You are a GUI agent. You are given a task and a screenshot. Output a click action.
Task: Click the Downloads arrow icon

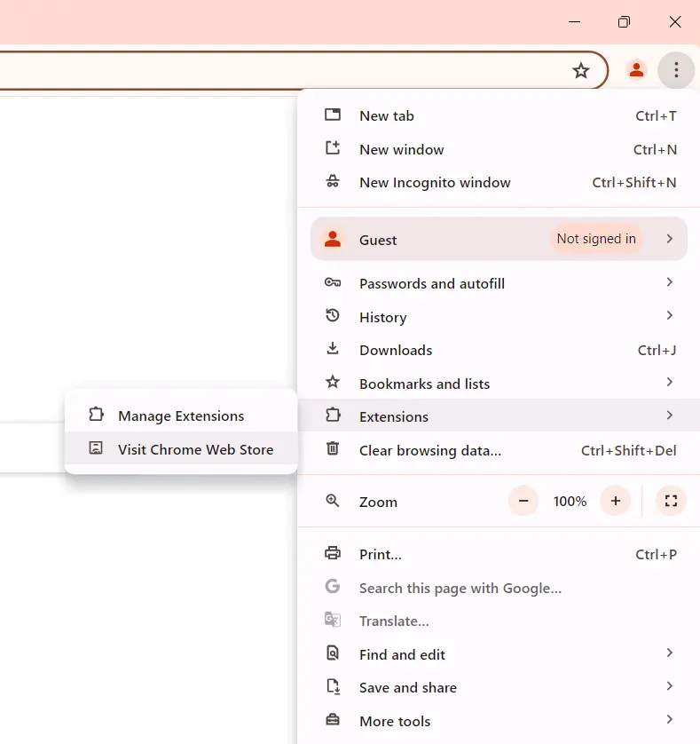tap(333, 349)
